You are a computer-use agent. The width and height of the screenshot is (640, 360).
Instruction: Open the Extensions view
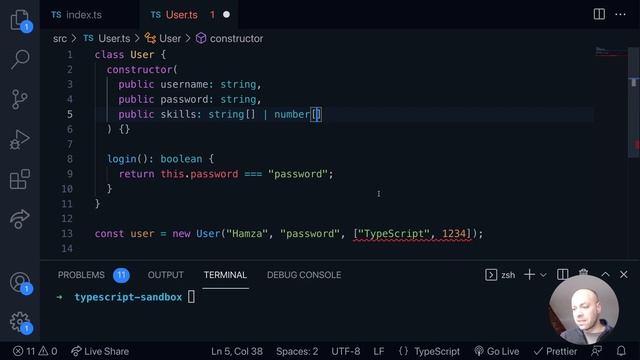click(x=20, y=180)
